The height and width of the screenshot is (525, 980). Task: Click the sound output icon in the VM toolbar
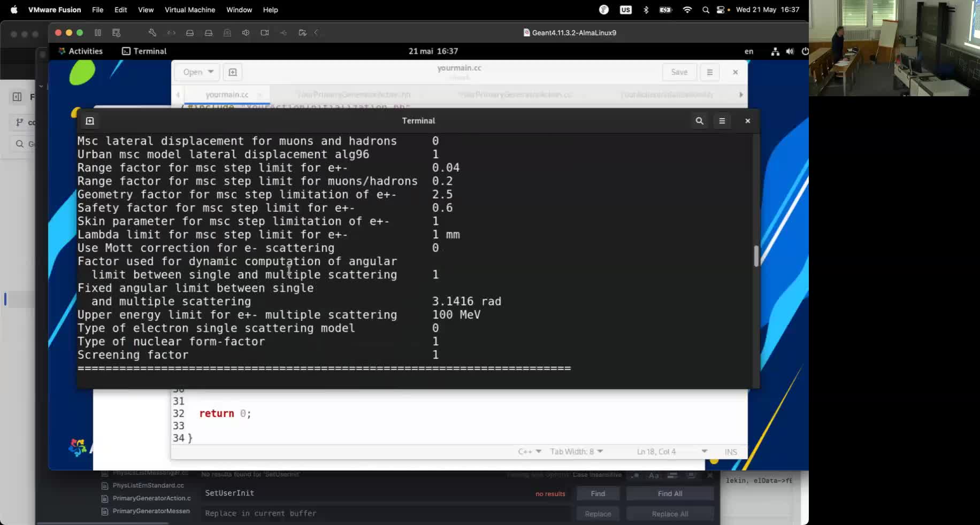point(246,33)
